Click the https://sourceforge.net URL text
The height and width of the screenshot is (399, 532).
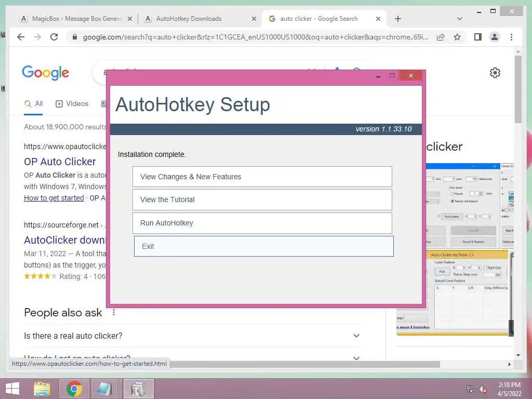point(61,225)
